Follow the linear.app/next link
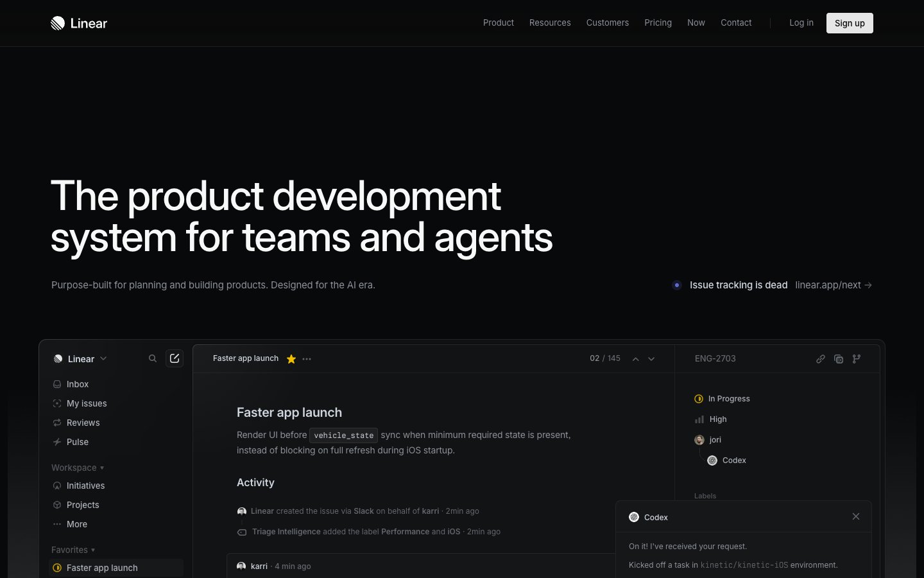 [828, 285]
